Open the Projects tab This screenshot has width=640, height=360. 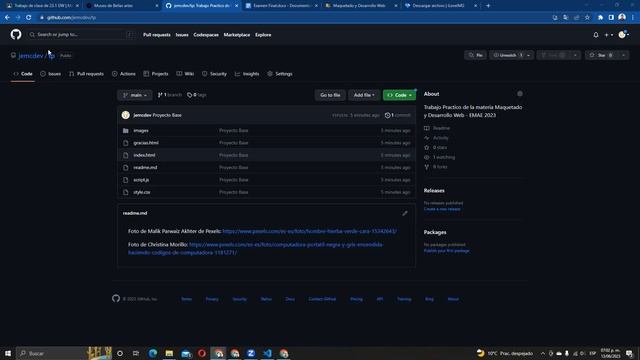(156, 74)
